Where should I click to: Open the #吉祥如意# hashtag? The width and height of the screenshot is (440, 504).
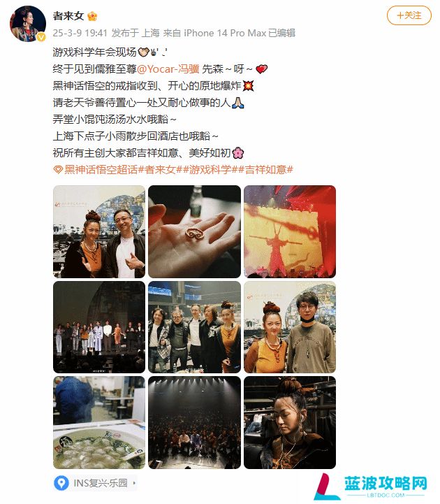265,169
